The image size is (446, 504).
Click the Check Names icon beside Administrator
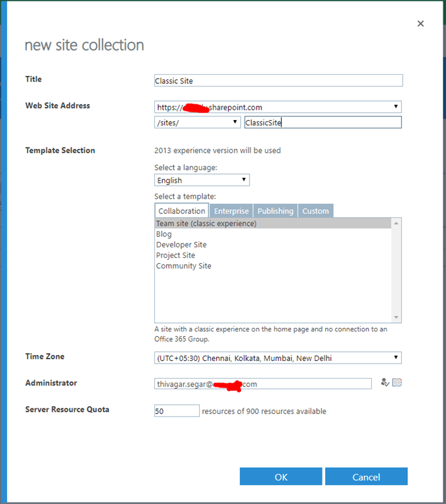385,383
